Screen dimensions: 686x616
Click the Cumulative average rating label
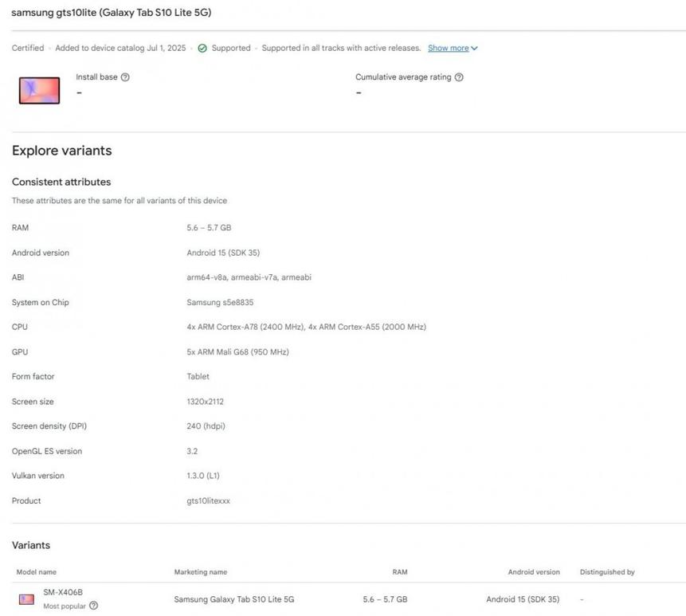tap(403, 77)
